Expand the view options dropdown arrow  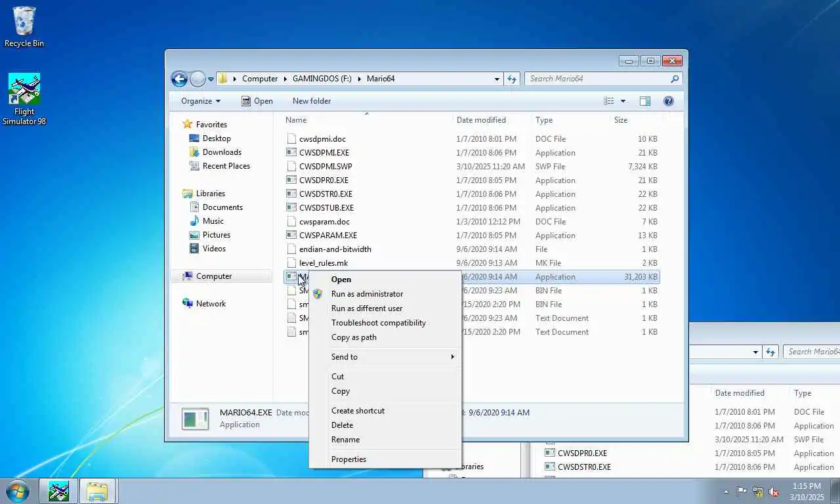tap(623, 101)
